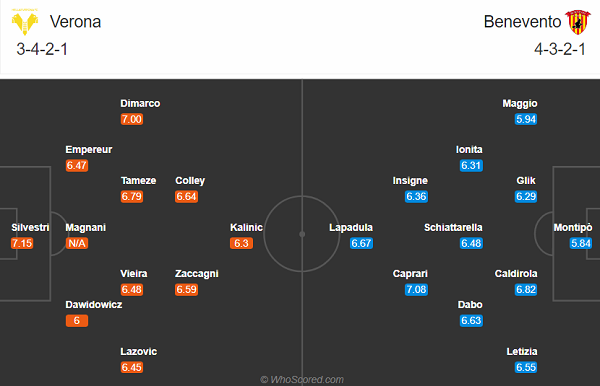The image size is (600, 386).
Task: Click Kalinic's 6.3 rating badge
Action: pos(241,243)
